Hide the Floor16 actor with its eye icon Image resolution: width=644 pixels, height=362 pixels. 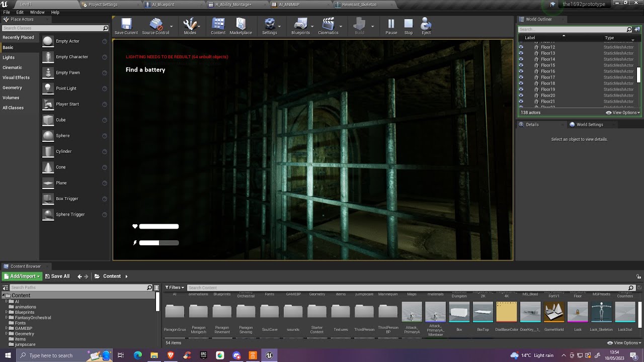tap(521, 71)
